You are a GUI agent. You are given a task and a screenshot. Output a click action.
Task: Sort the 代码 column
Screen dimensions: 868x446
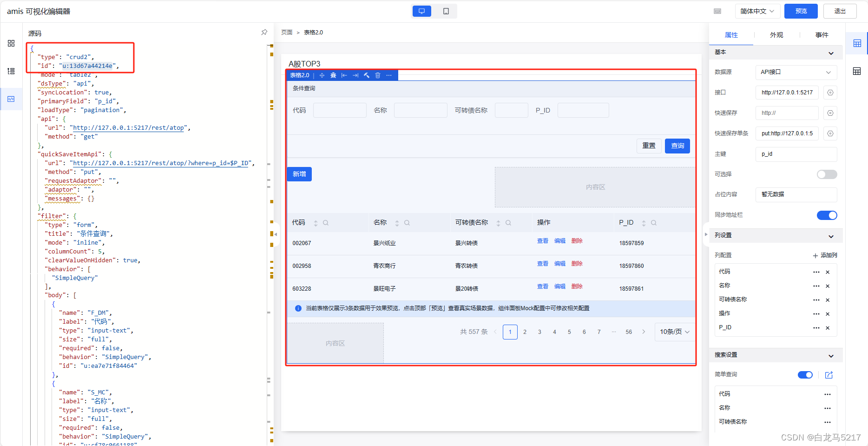(x=316, y=223)
